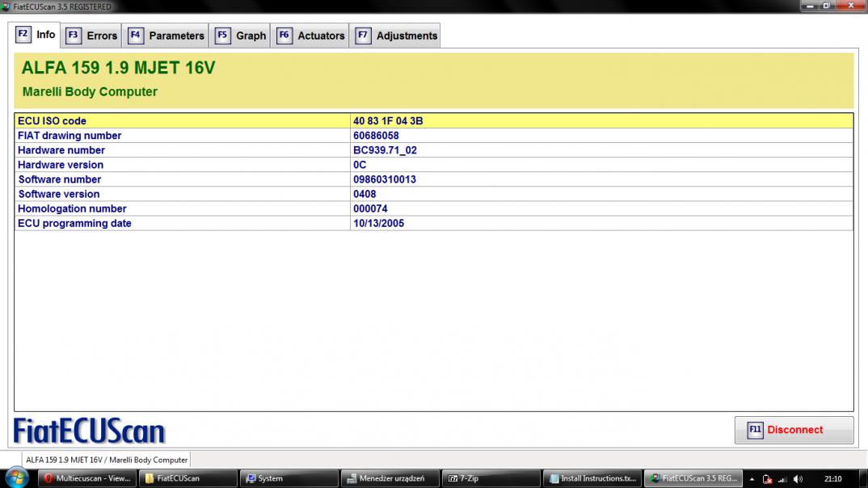Screen dimensions: 868x488
Task: Open the Parameters tab
Action: (166, 36)
